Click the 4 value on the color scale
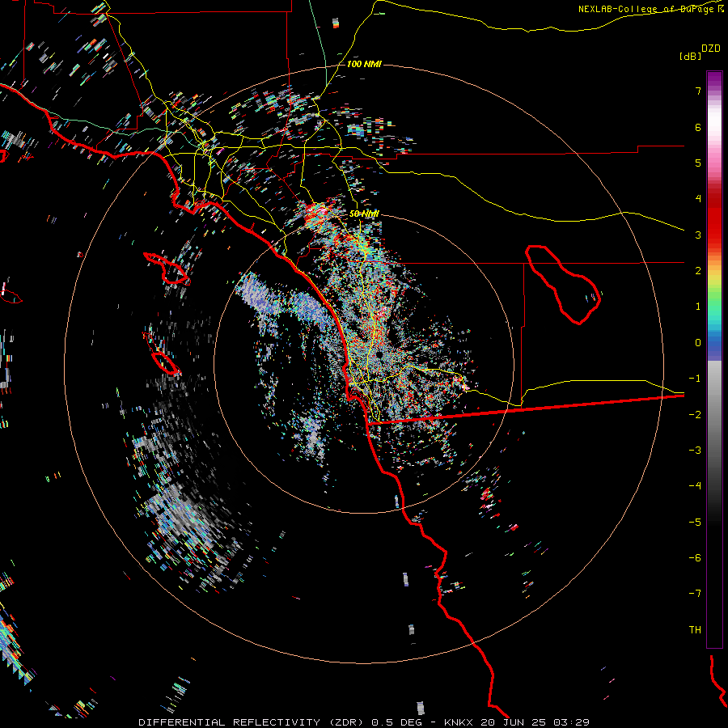Viewport: 728px width, 728px height. pyautogui.click(x=698, y=199)
